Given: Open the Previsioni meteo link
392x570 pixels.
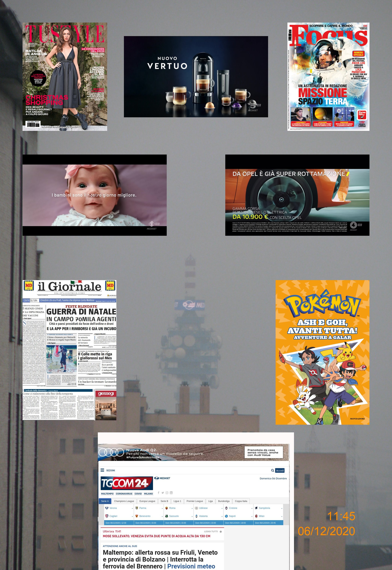Looking at the screenshot, I should click(191, 566).
